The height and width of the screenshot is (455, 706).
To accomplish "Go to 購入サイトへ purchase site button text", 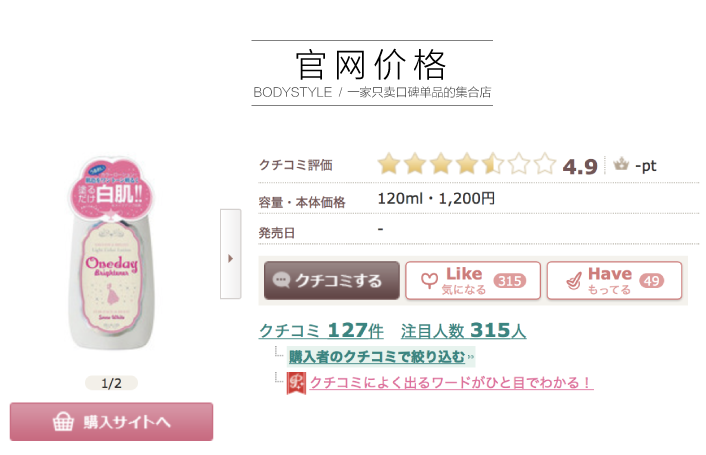I will 127,422.
